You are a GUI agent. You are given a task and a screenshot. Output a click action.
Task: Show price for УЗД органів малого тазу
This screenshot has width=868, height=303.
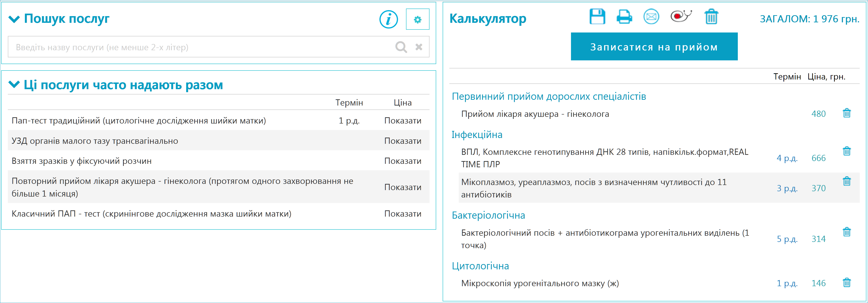[403, 141]
